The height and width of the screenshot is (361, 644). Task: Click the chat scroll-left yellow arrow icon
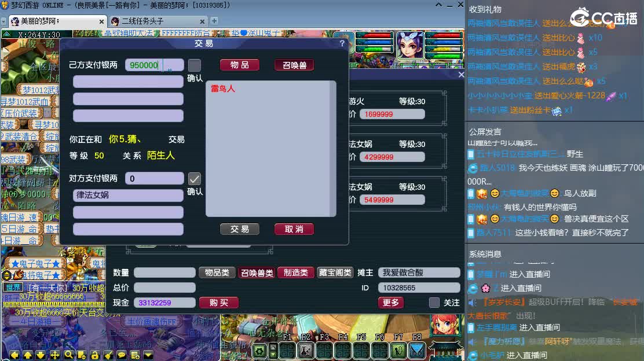click(x=14, y=355)
